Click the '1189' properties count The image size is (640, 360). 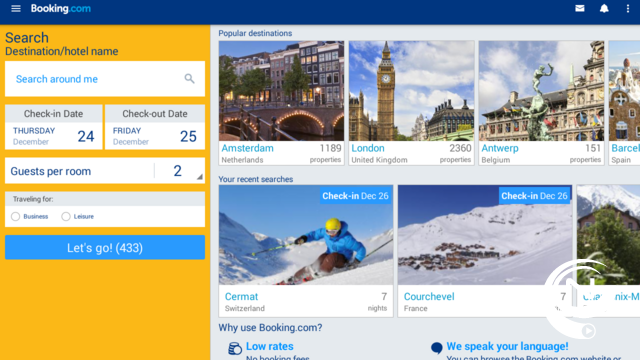coord(330,148)
